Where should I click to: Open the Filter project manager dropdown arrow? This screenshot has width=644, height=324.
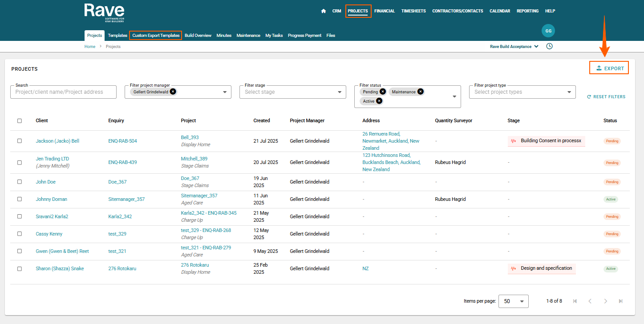coord(225,92)
